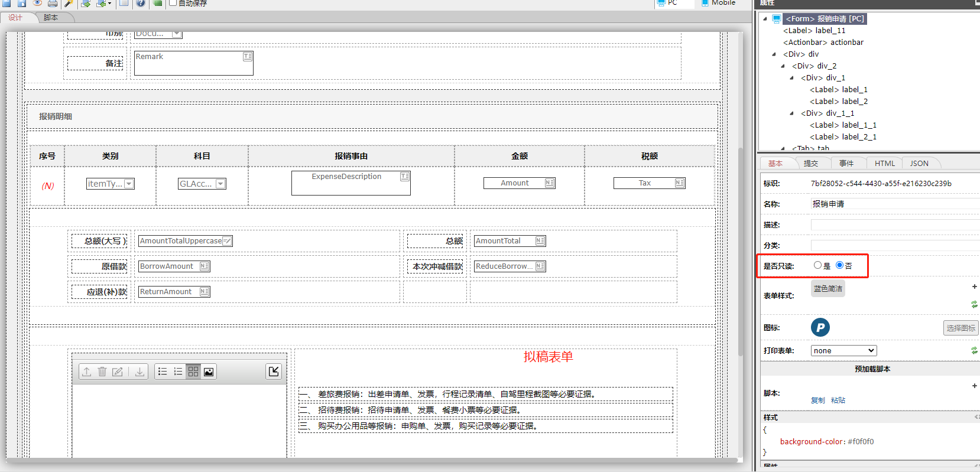Click the upload icon in attachment toolbar
980x472 pixels.
click(x=87, y=372)
